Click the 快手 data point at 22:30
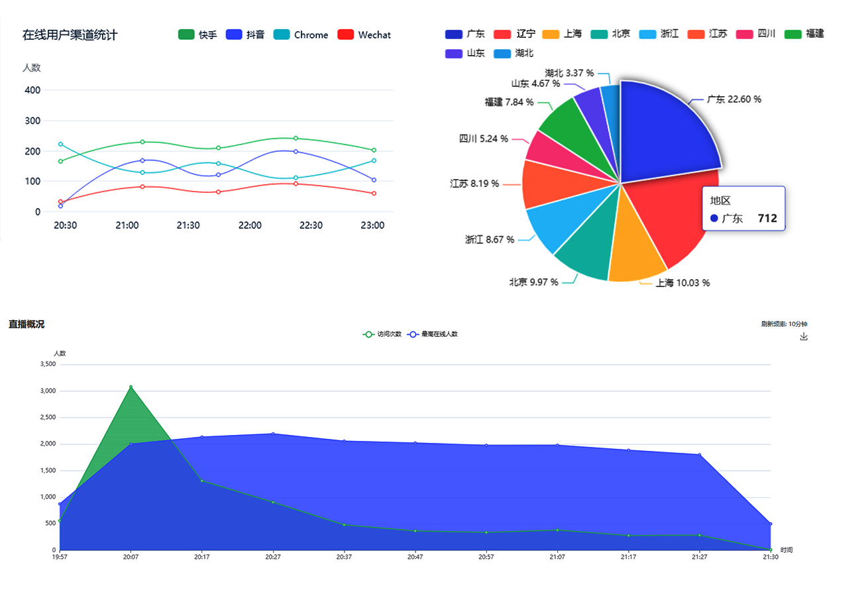This screenshot has height=602, width=868. point(296,138)
